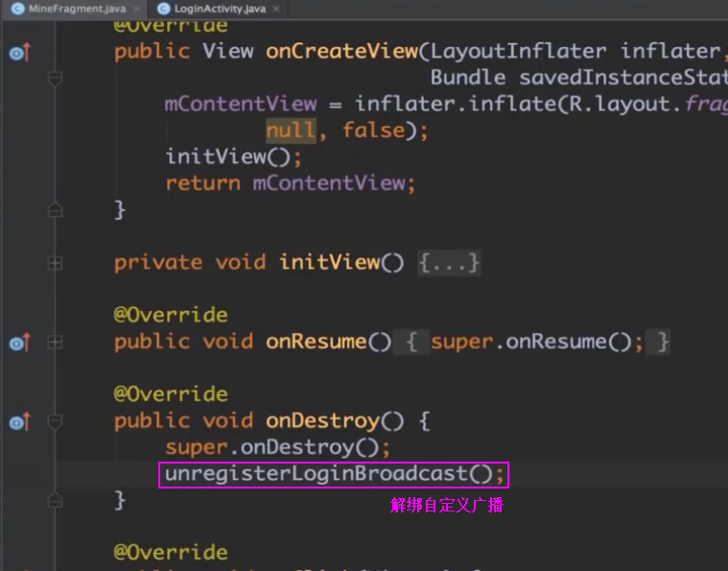The image size is (728, 571).
Task: Click the unregisterLoginBroadcast() call
Action: (x=334, y=474)
